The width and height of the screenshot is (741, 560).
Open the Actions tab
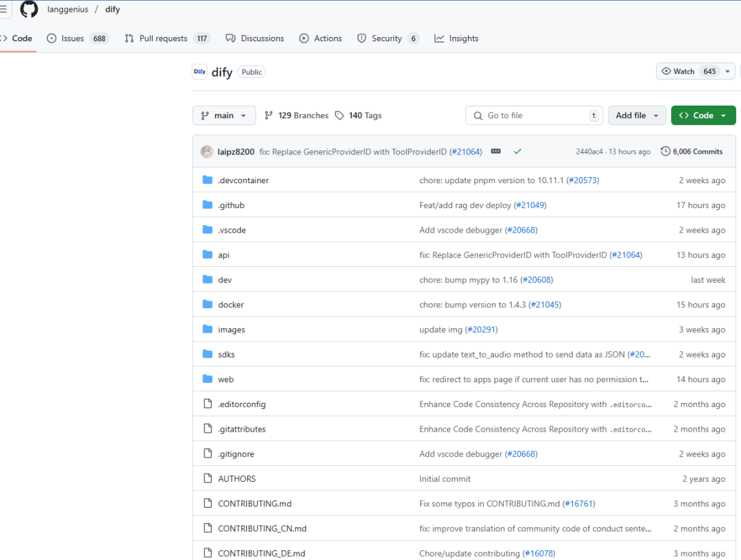pos(320,38)
